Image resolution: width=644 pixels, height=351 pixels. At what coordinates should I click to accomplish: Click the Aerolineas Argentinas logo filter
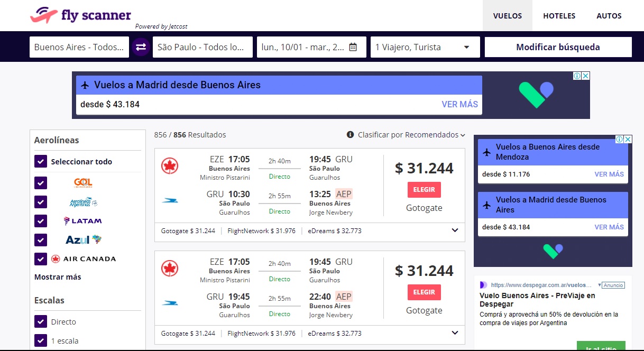(x=84, y=202)
